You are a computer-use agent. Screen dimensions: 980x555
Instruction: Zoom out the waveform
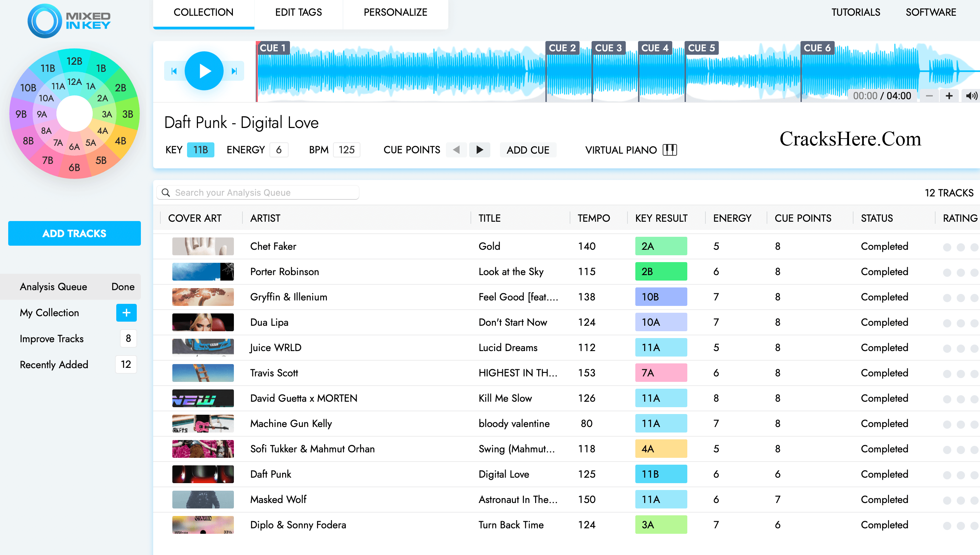(929, 96)
